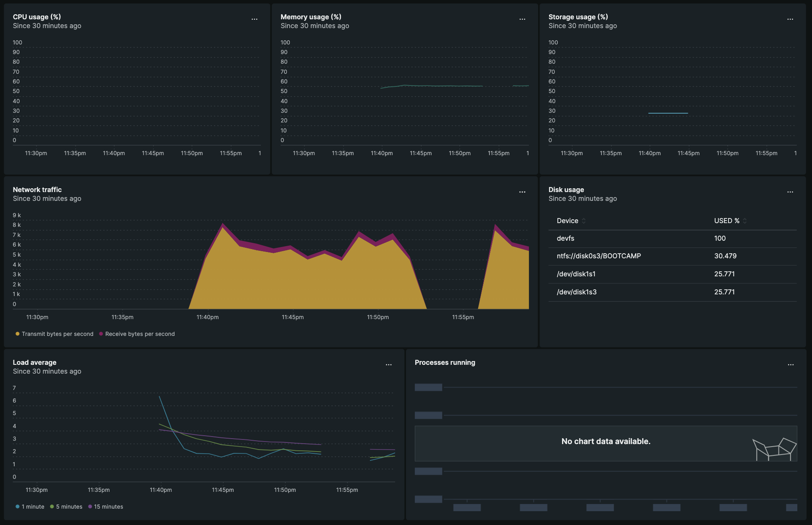812x525 pixels.
Task: Toggle the 15 minutes load average series
Action: 106,507
